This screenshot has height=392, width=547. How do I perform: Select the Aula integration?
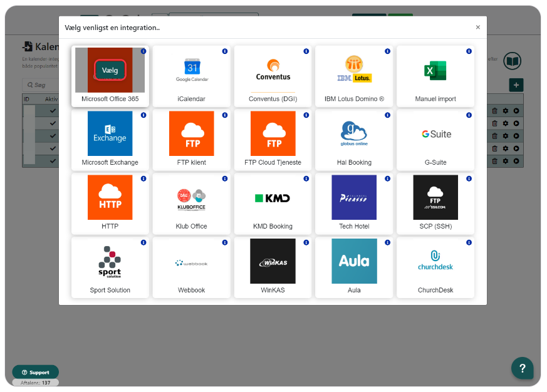pyautogui.click(x=354, y=267)
